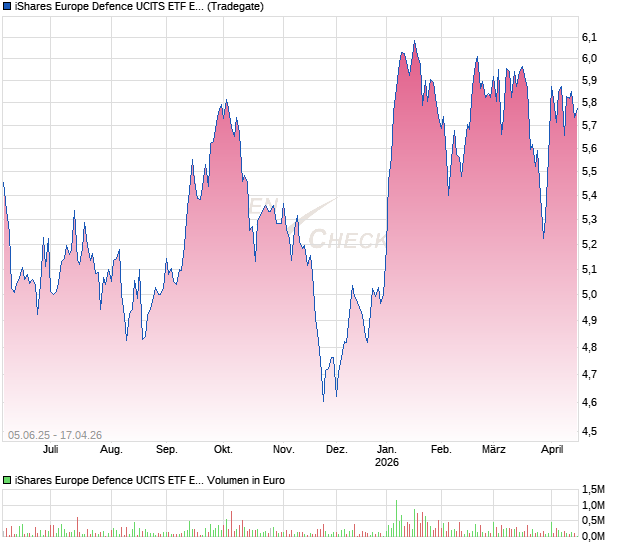The image size is (620, 546).
Task: Click the 0,5M volume axis value
Action: click(x=593, y=521)
